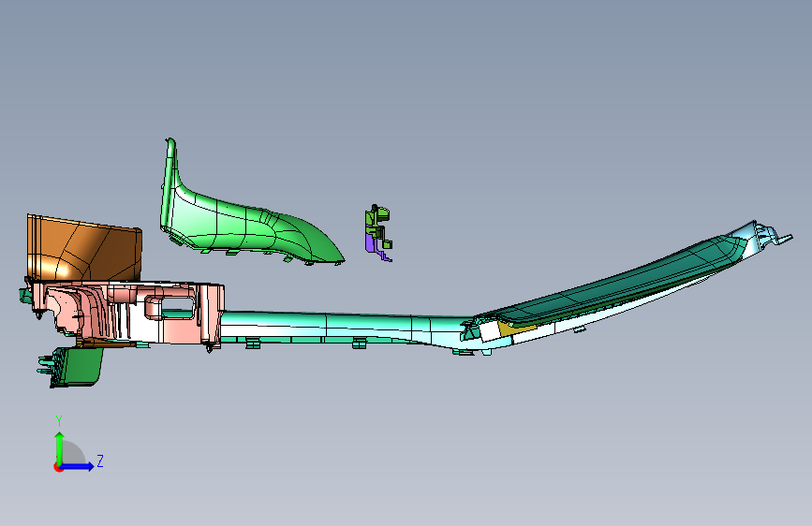Select the orange duct part

(x=85, y=249)
